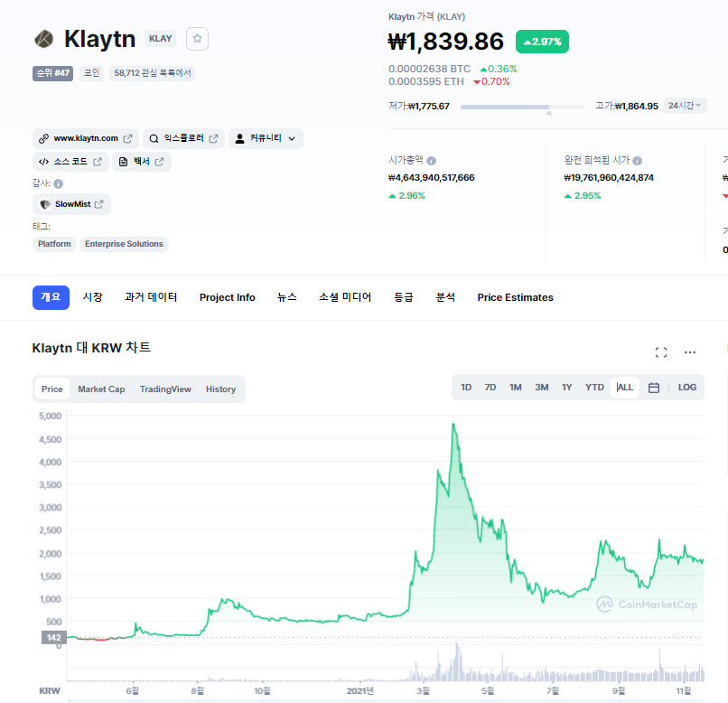Open the 분석 analysis tab
Screen dimensions: 728x703
pyautogui.click(x=445, y=297)
